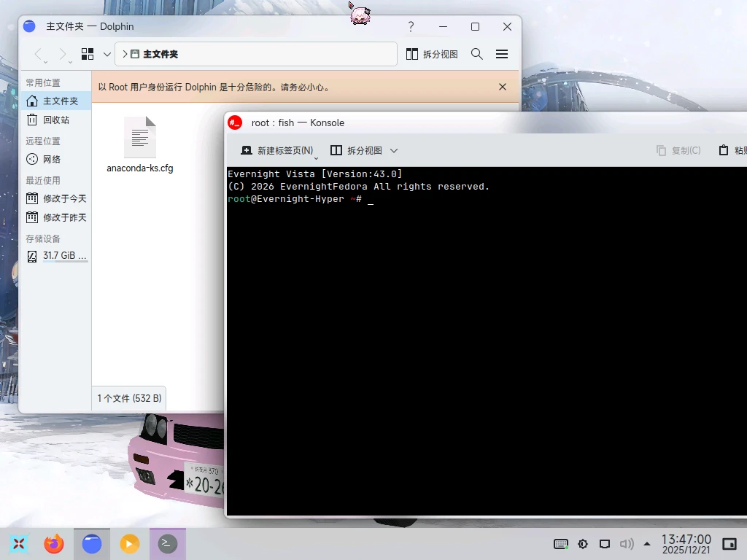Click Konsole 复制(C) button
Viewport: 747px width, 560px height.
coord(678,150)
